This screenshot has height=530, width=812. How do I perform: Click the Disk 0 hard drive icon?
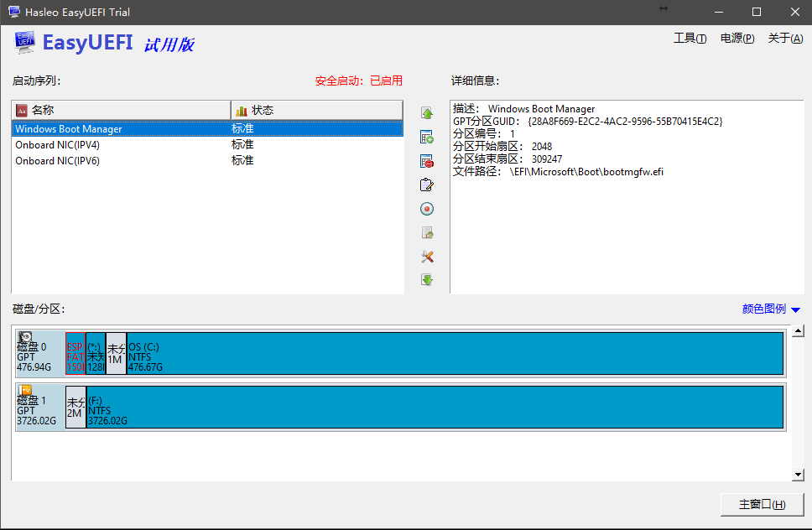(25, 337)
